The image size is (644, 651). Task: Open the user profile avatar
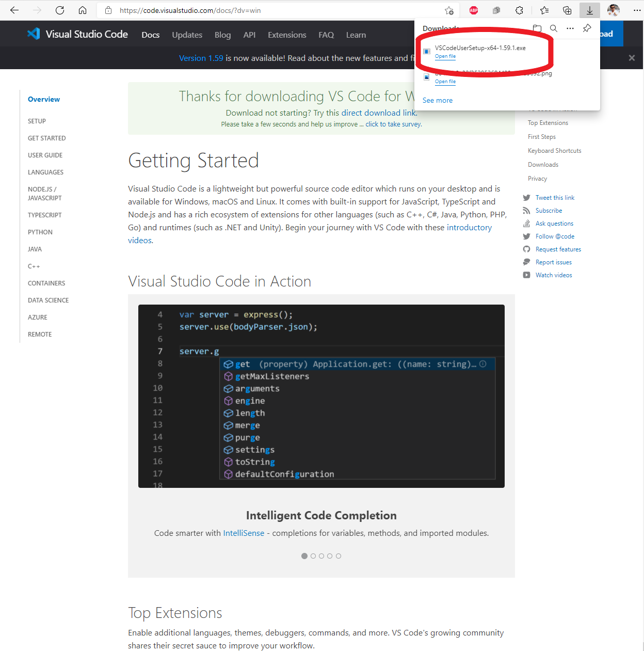pyautogui.click(x=614, y=10)
